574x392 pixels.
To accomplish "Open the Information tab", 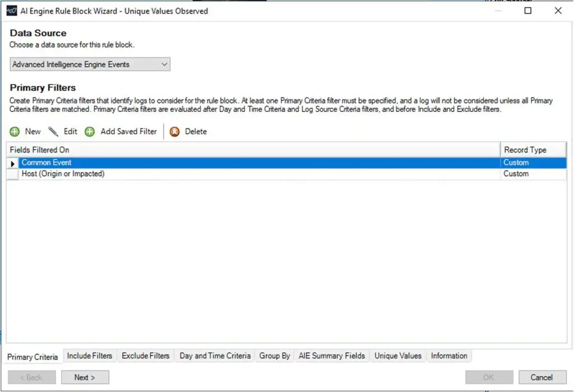I will tap(448, 356).
